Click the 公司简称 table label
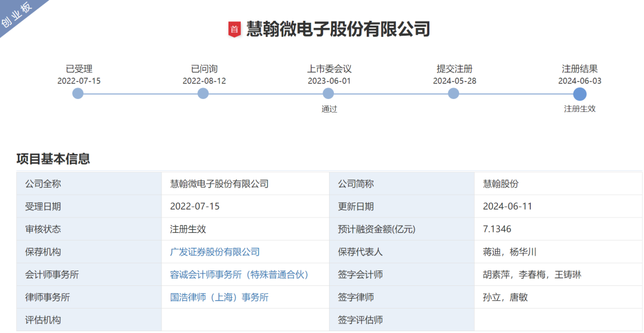644x333 pixels. (x=355, y=183)
